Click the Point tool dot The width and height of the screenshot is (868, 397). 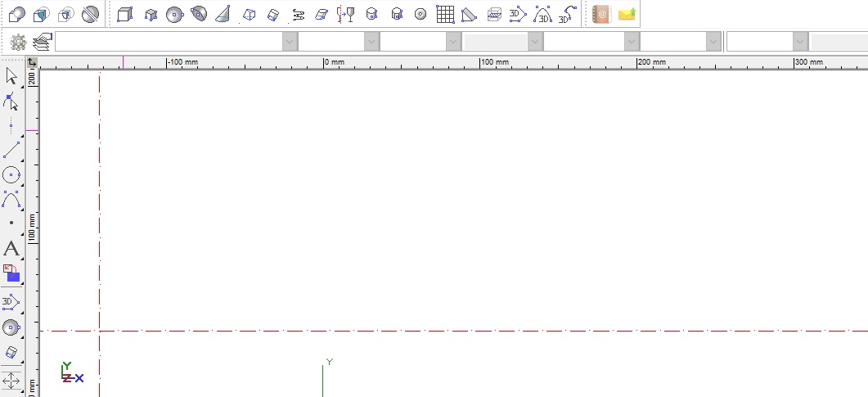(x=11, y=223)
